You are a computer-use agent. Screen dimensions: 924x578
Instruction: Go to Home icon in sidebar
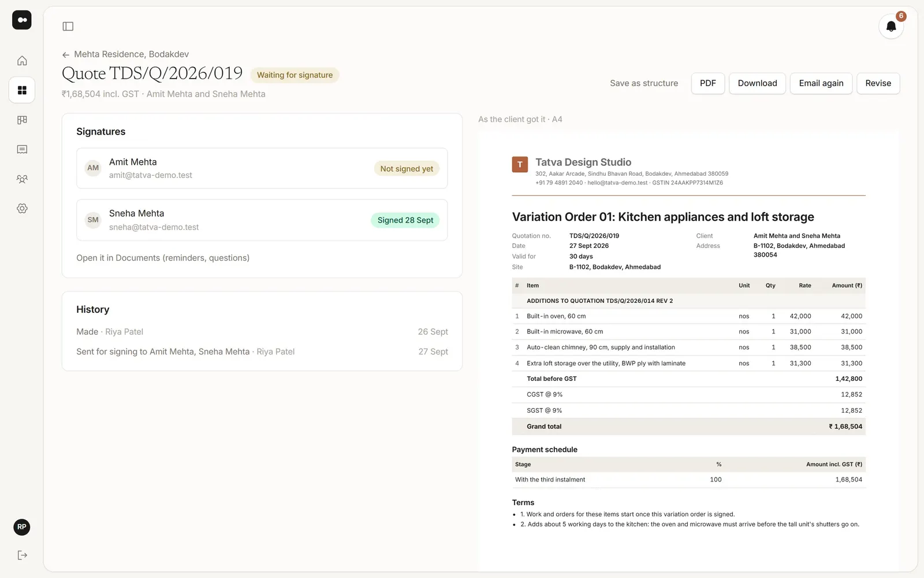tap(22, 61)
